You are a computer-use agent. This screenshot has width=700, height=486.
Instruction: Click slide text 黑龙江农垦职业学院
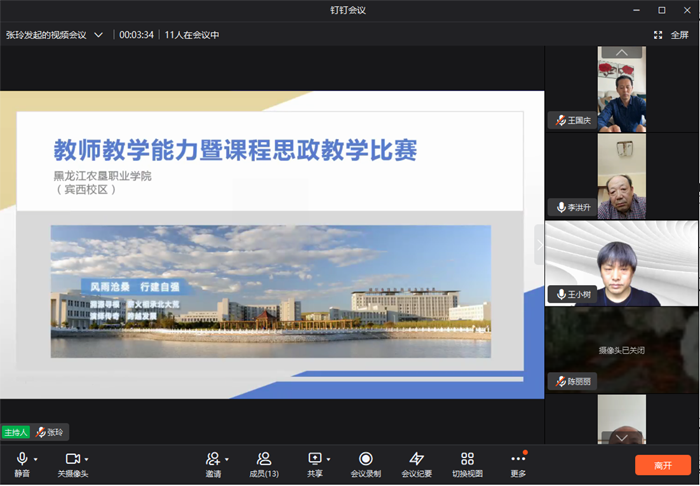click(103, 176)
